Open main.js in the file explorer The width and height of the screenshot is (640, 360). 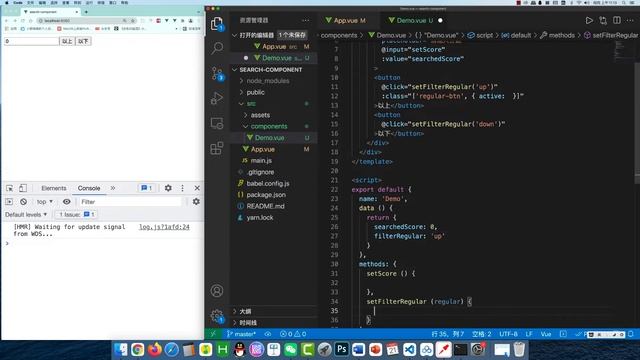tap(261, 161)
